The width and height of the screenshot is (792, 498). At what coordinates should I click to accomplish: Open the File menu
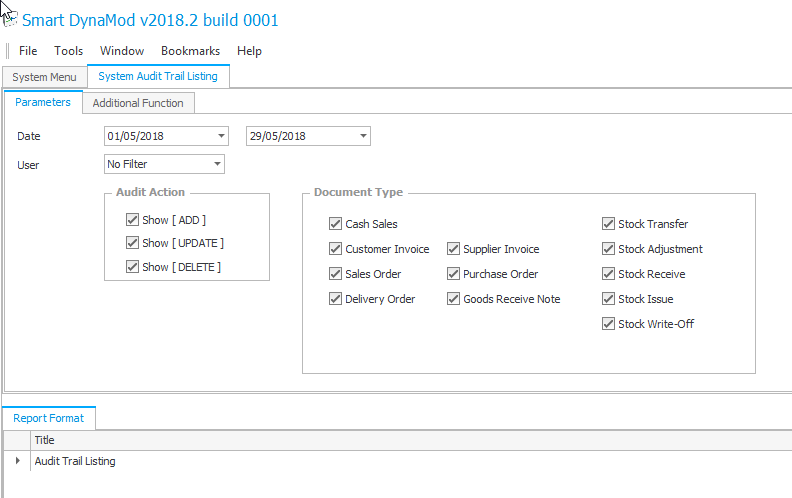(28, 51)
